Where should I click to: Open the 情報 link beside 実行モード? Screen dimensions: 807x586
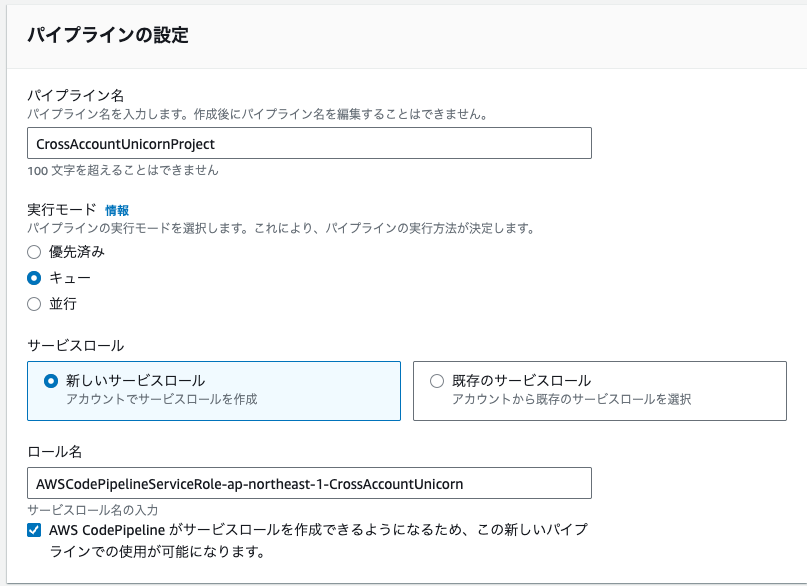tap(117, 210)
